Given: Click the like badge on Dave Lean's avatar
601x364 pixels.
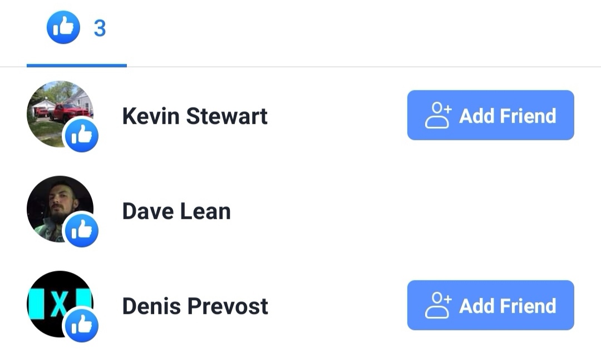Looking at the screenshot, I should click(x=82, y=230).
